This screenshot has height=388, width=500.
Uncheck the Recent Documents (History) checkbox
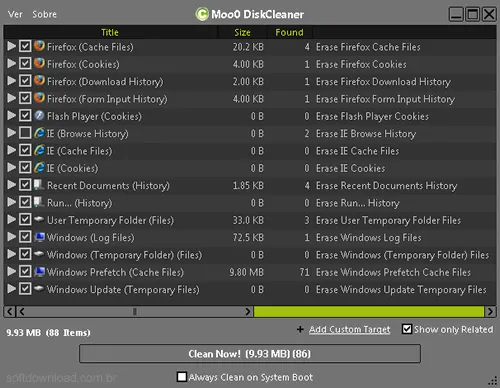point(25,185)
